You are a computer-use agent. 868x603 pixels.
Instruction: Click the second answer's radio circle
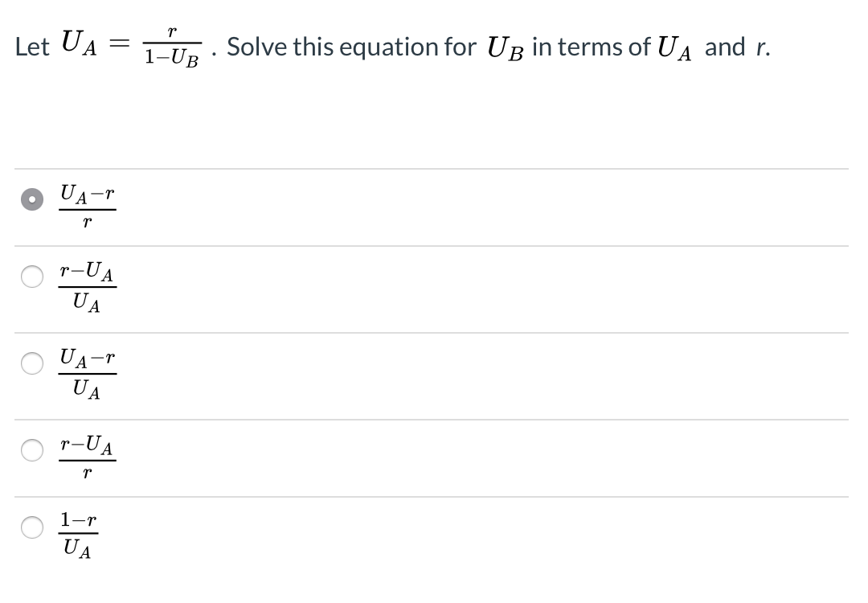point(32,276)
